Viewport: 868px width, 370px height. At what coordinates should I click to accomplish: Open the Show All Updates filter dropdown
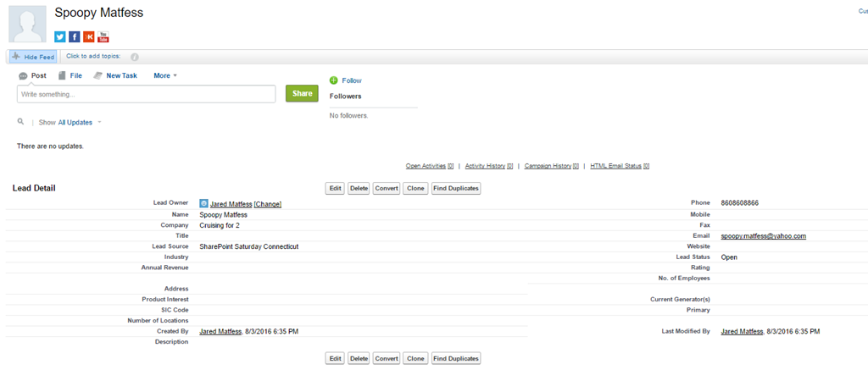point(79,123)
